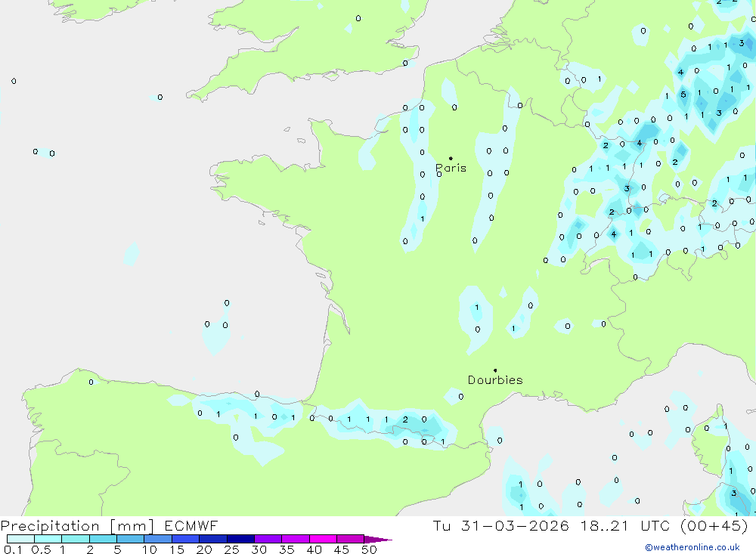Viewport: 756px width, 554px height.
Task: Click the Paris city label
Action: tap(451, 168)
